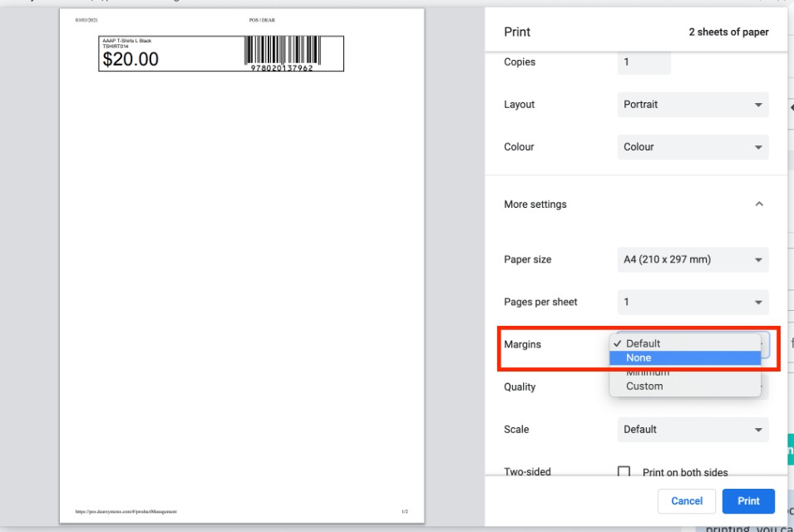Viewport: 794px width, 532px height.
Task: Collapse More settings with the chevron arrow
Action: coord(758,204)
